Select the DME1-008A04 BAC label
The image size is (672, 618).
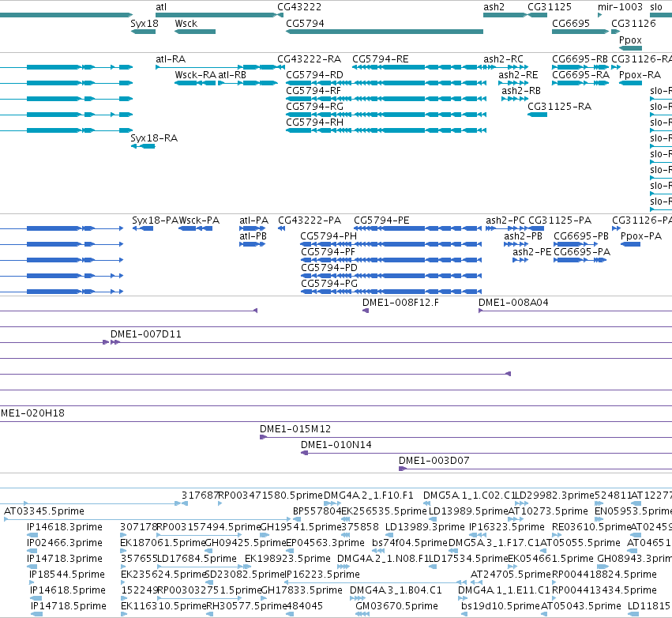point(513,303)
